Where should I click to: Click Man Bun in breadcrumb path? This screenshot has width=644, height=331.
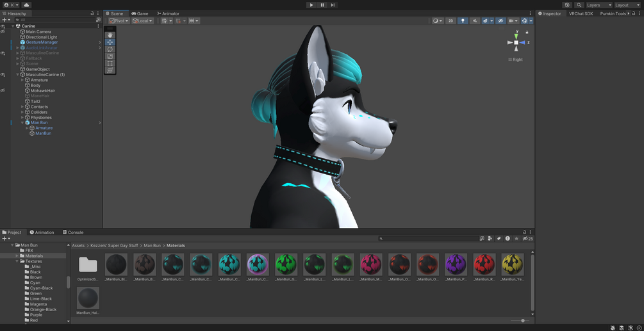152,245
